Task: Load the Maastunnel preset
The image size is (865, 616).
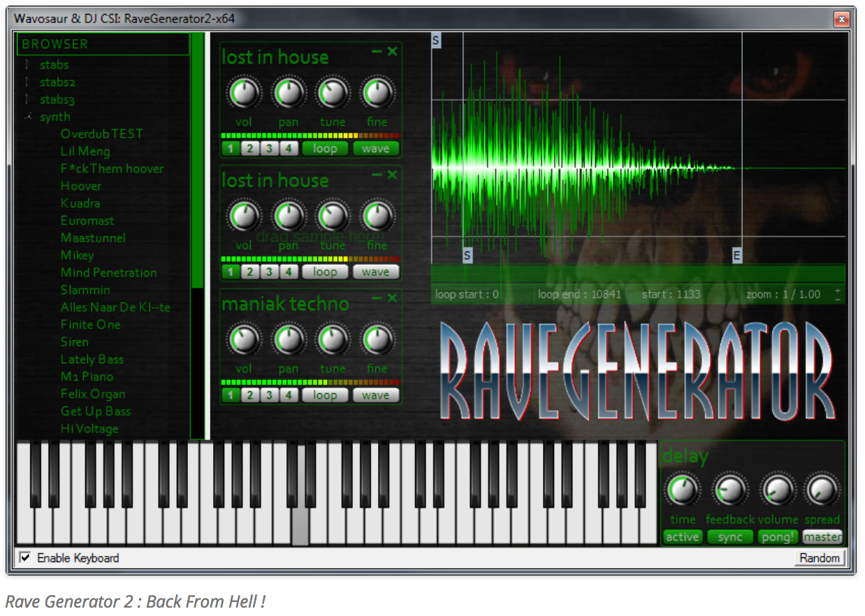Action: (93, 238)
